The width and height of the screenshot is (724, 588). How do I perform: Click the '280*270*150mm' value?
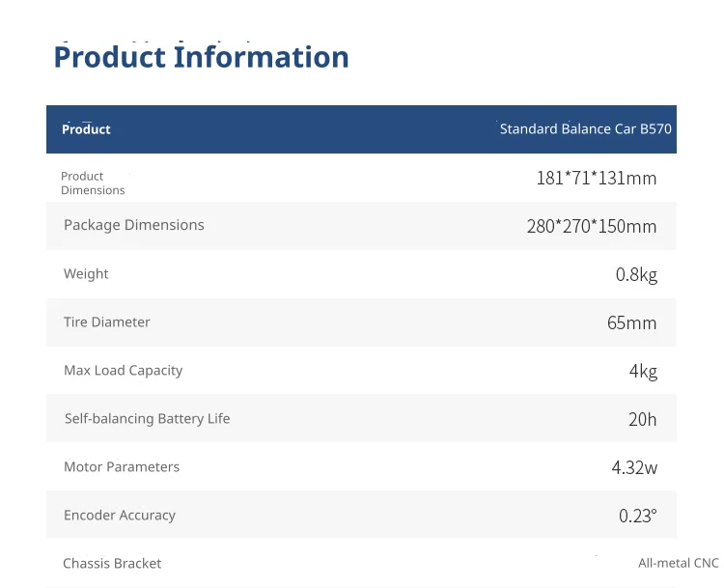[592, 226]
